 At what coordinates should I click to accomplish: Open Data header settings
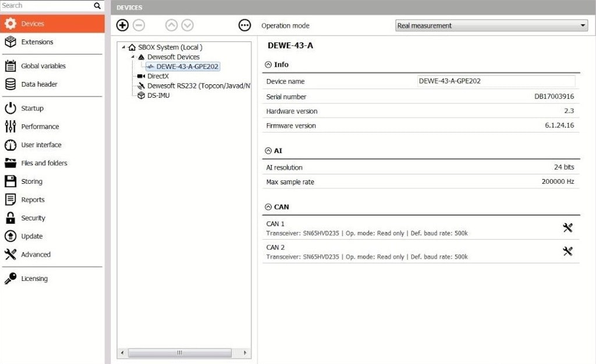pos(52,84)
